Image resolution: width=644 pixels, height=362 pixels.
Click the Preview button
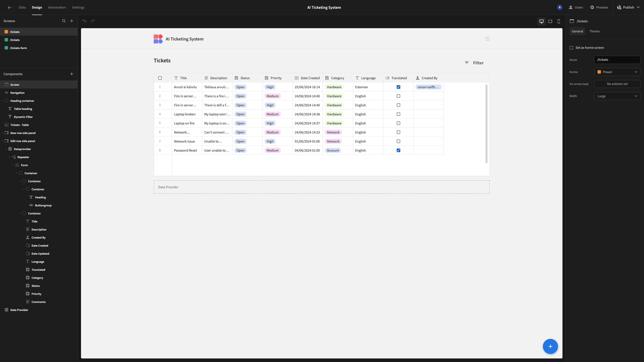[x=599, y=7]
